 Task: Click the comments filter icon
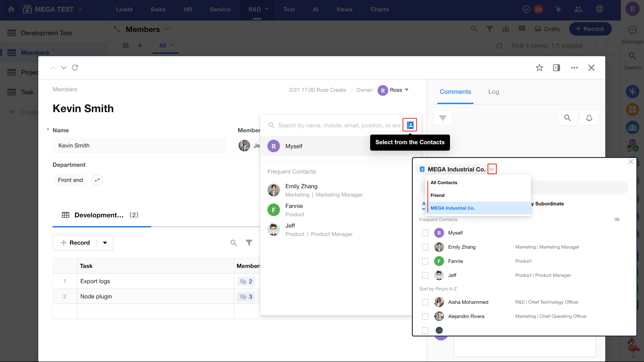443,118
